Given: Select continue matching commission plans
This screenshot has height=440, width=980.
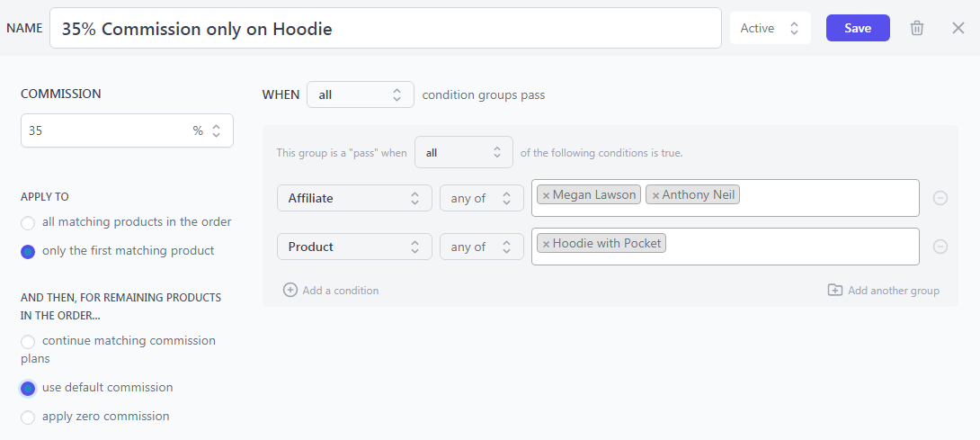Looking at the screenshot, I should pos(28,342).
